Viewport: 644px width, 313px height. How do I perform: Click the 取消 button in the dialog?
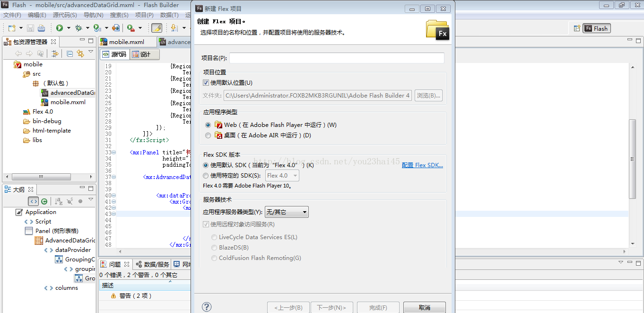pyautogui.click(x=425, y=308)
